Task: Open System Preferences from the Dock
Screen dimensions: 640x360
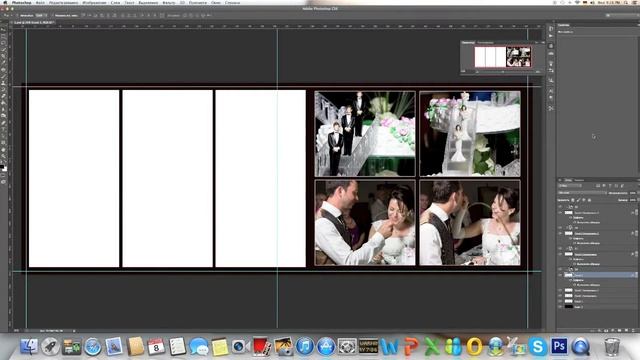Action: coord(347,347)
